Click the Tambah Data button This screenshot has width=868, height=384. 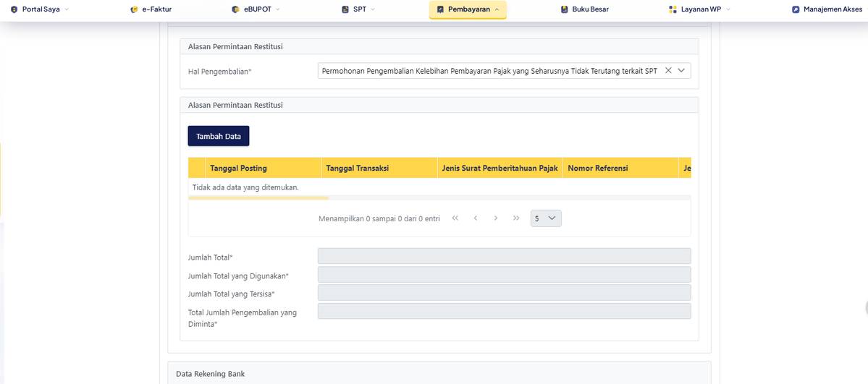pos(219,136)
